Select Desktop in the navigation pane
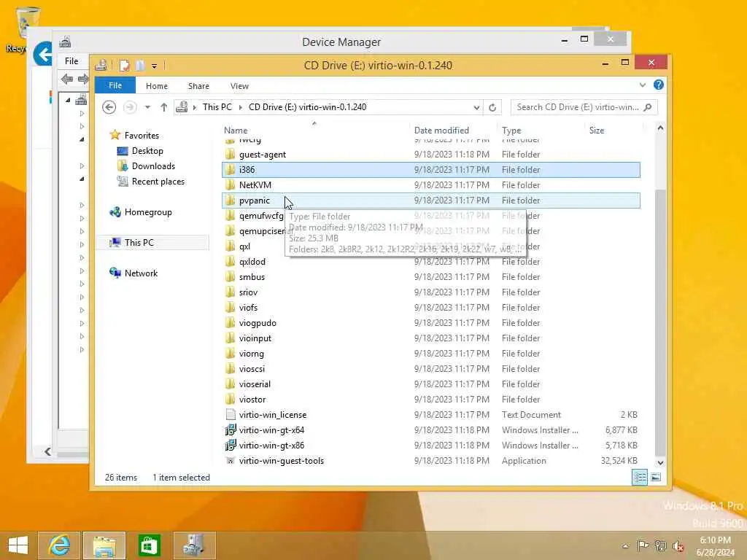This screenshot has width=747, height=560. click(147, 151)
